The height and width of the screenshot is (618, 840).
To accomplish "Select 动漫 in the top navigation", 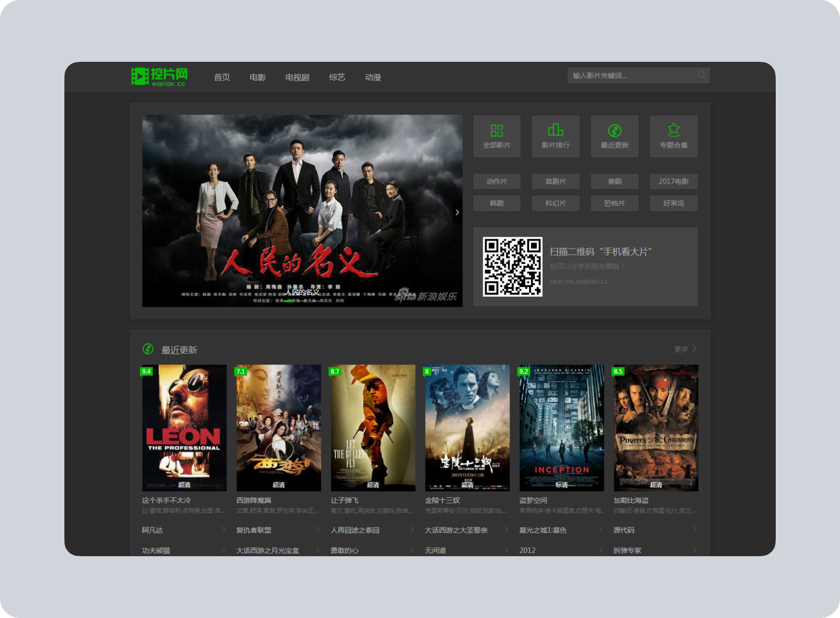I will pos(373,77).
